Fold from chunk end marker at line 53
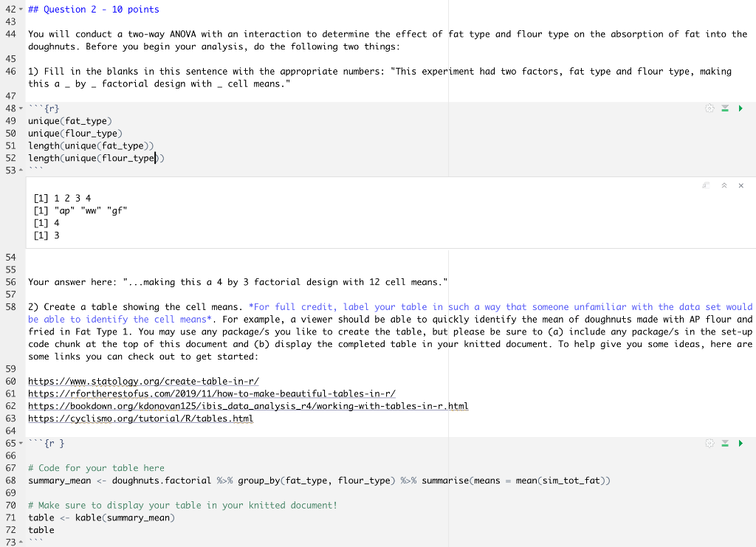Image resolution: width=756 pixels, height=547 pixels. point(21,170)
